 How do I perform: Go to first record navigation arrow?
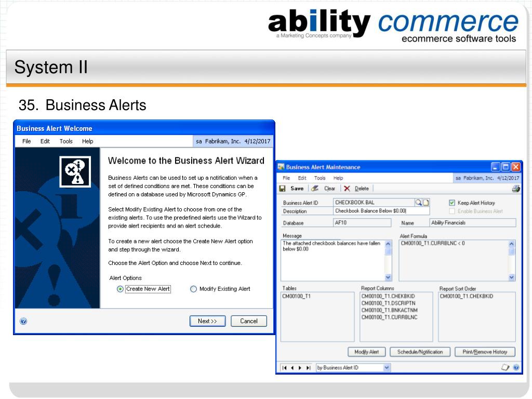pyautogui.click(x=284, y=368)
